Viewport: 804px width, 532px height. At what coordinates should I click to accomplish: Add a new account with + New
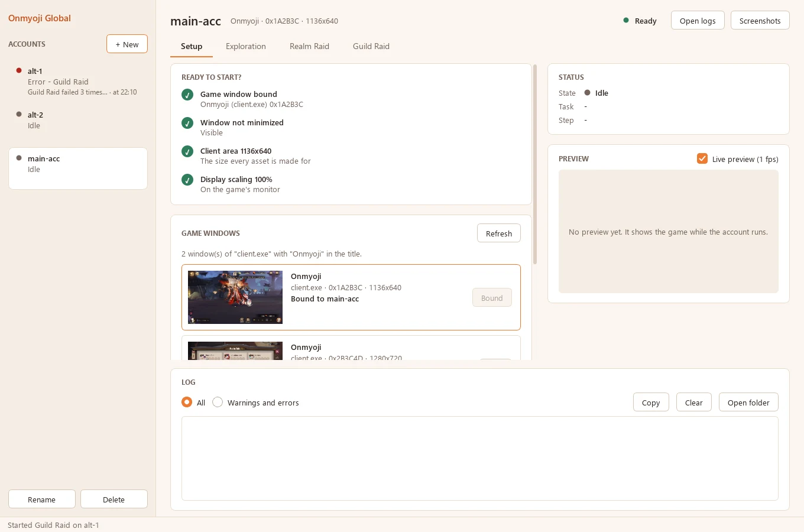pyautogui.click(x=127, y=44)
